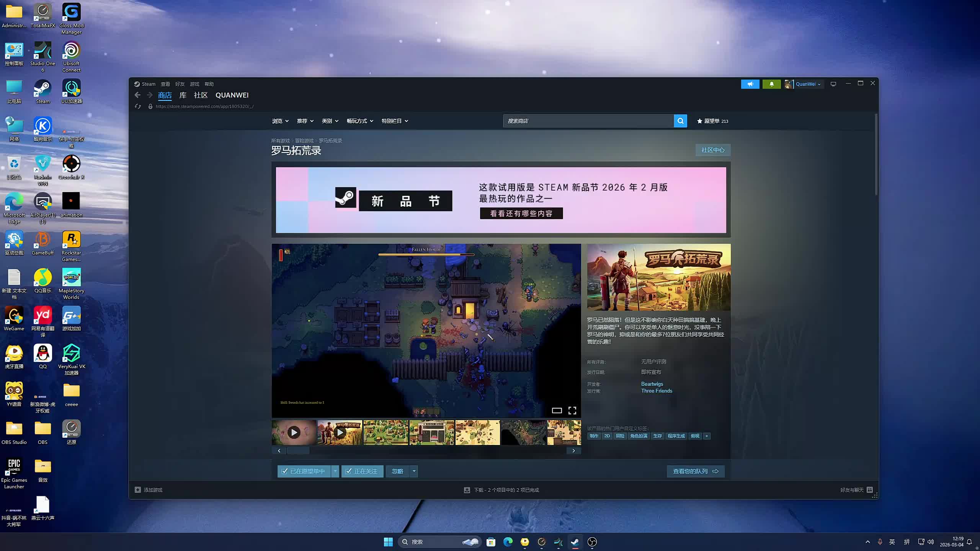Open the green notifications bell
Viewport: 980px width, 551px height.
pyautogui.click(x=771, y=84)
